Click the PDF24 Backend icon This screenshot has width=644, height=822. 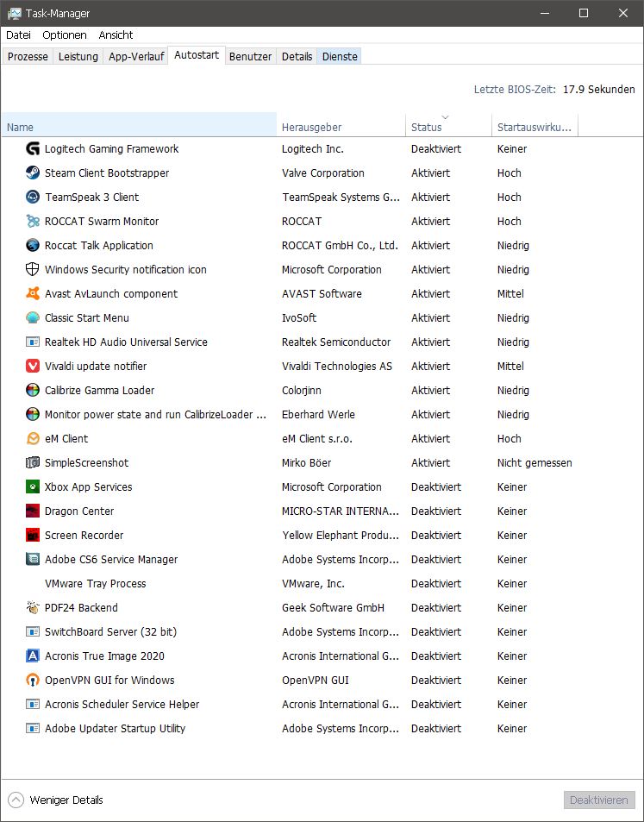point(33,607)
